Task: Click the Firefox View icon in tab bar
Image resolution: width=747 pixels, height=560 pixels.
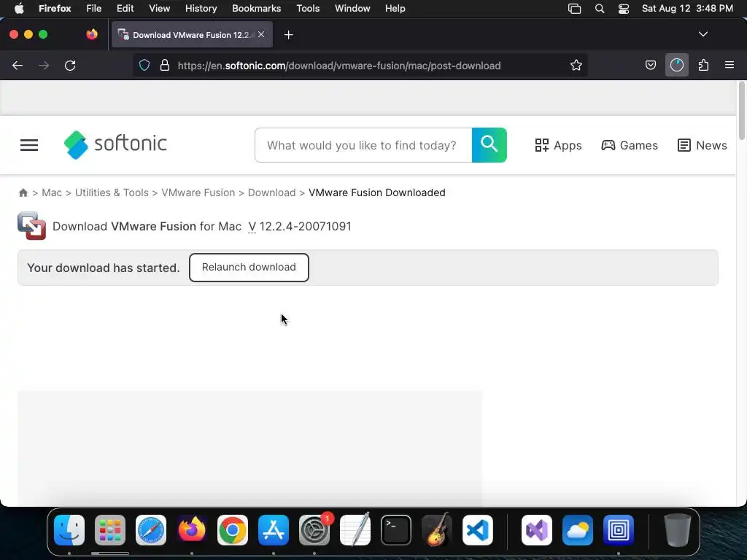Action: [92, 34]
